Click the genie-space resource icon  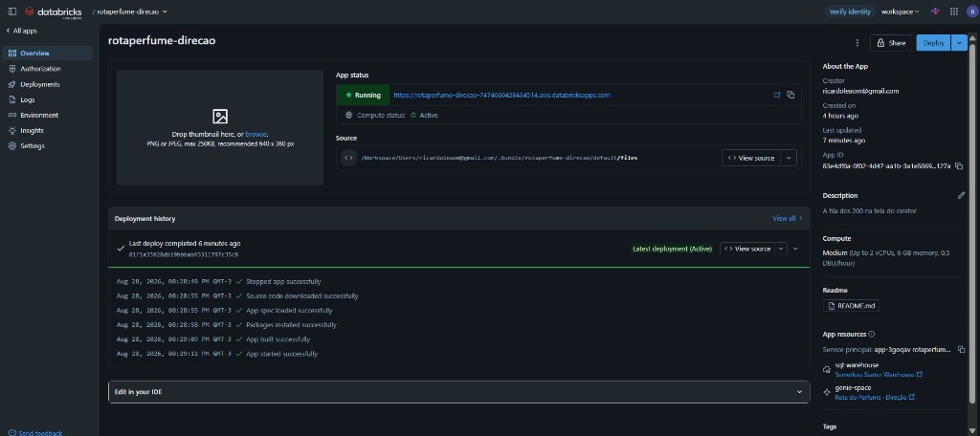tap(828, 392)
